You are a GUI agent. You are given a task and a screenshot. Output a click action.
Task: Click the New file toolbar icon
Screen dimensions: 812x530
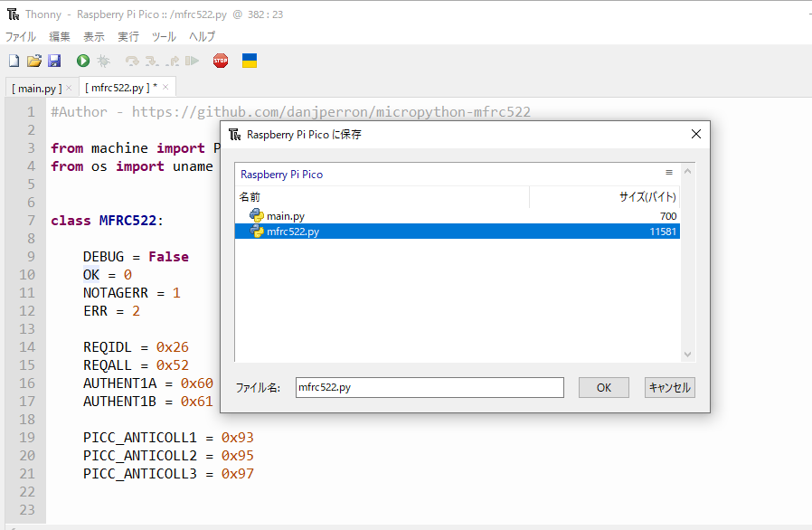pyautogui.click(x=14, y=62)
